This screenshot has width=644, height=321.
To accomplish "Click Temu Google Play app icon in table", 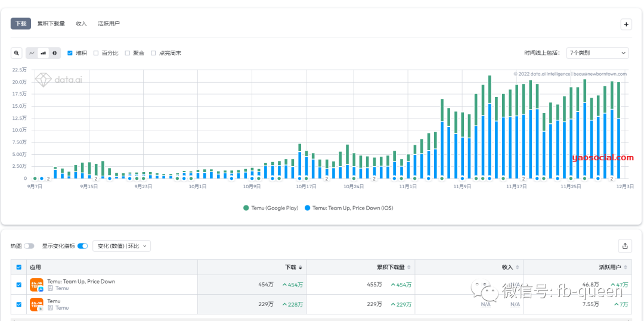I will tap(36, 304).
